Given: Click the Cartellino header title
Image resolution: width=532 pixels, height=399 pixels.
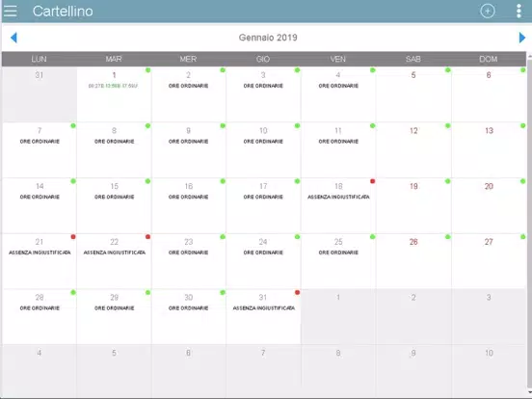Looking at the screenshot, I should (x=63, y=12).
